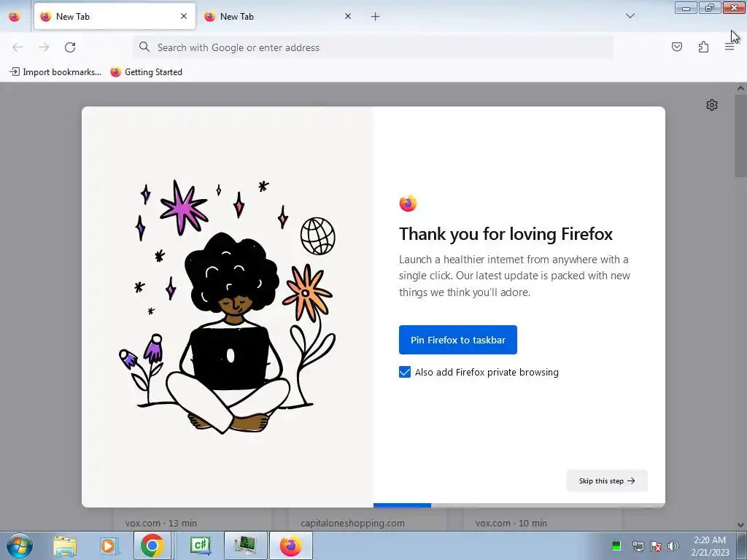Click the vox.com 13 min story text
The image size is (747, 560).
coord(161,523)
